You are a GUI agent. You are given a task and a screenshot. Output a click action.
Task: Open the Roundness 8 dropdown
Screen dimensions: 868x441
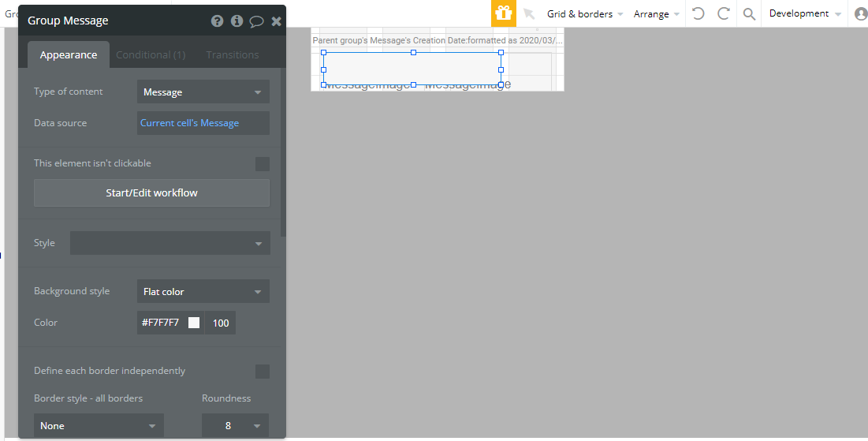pos(235,425)
